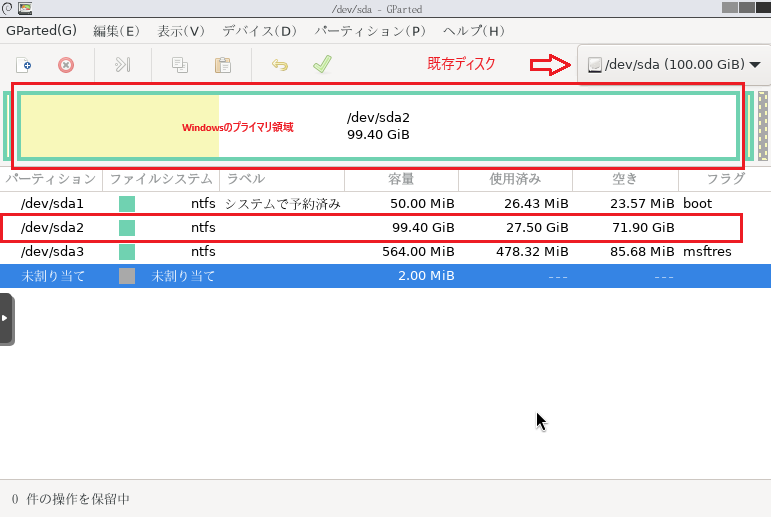Click the Undo last operation icon
The width and height of the screenshot is (771, 517).
click(x=280, y=65)
